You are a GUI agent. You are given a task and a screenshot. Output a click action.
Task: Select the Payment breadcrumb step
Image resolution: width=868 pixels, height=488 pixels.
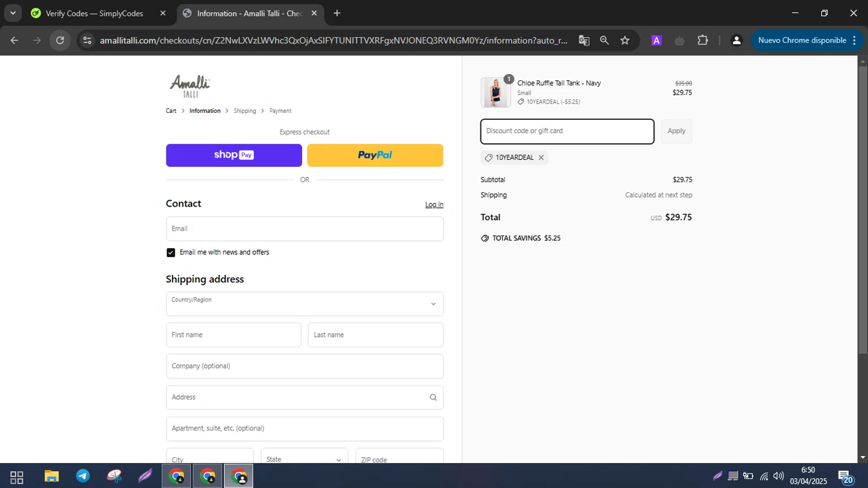(280, 111)
